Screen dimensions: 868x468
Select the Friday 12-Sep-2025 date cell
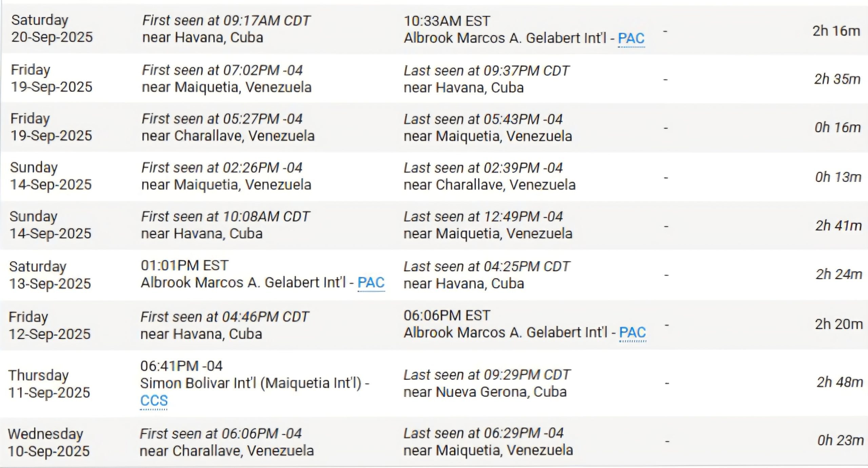50,325
